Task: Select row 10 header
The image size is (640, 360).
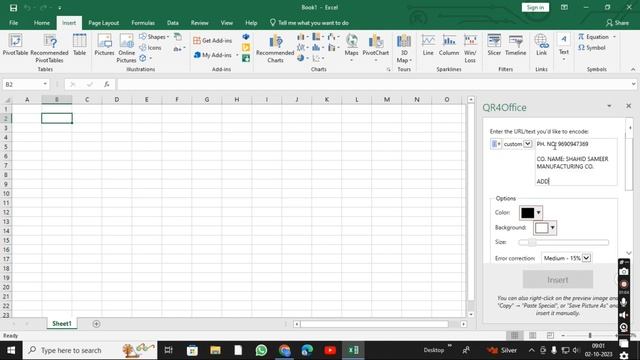Action: pos(6,193)
